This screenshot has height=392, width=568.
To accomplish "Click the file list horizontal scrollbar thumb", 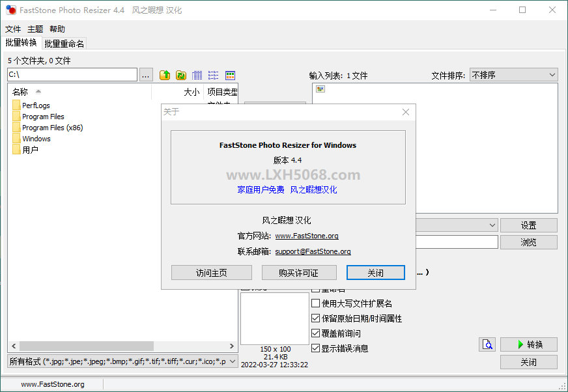I will coord(87,346).
